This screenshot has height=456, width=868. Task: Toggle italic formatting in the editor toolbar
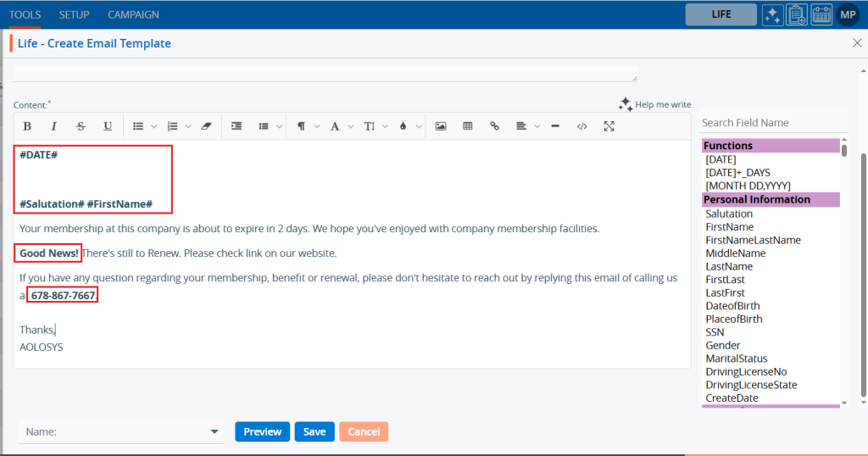(54, 126)
